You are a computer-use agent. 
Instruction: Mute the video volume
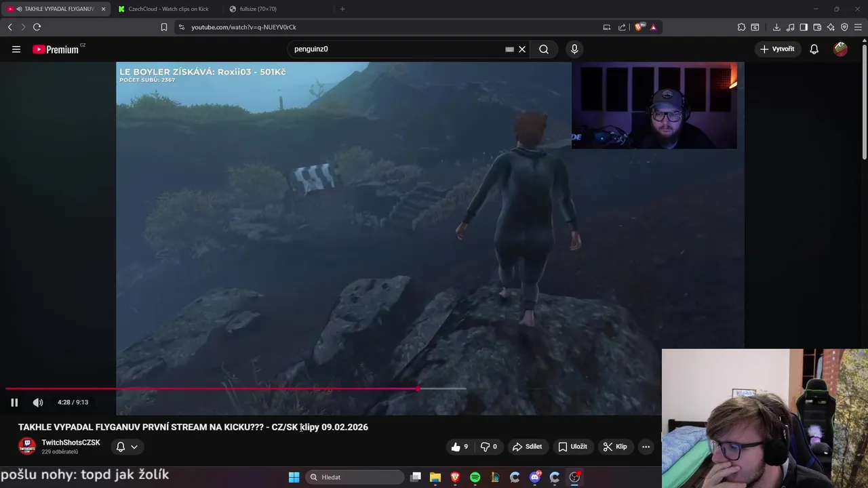pyautogui.click(x=38, y=402)
